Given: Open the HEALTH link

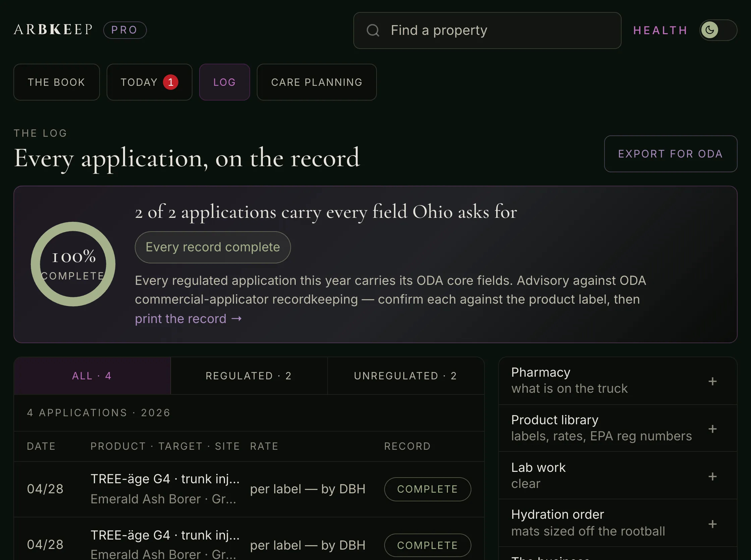Looking at the screenshot, I should 660,30.
